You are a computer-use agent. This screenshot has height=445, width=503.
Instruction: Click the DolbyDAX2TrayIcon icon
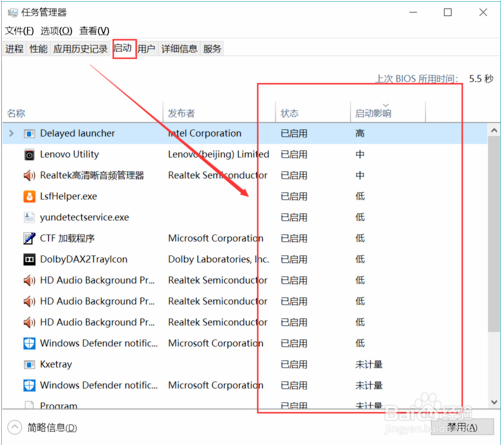click(x=29, y=259)
